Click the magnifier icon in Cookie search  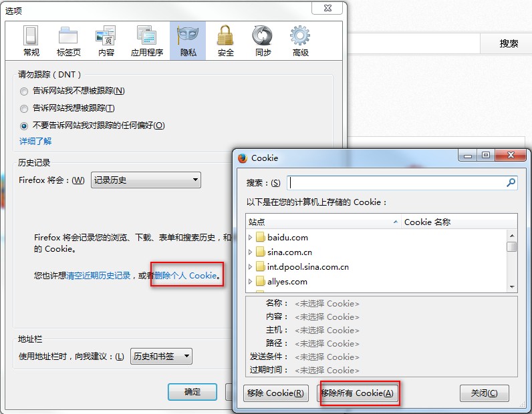[x=511, y=183]
